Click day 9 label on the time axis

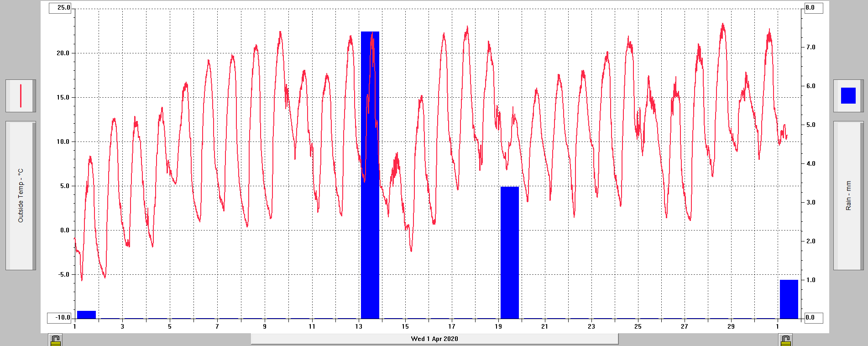tap(265, 326)
